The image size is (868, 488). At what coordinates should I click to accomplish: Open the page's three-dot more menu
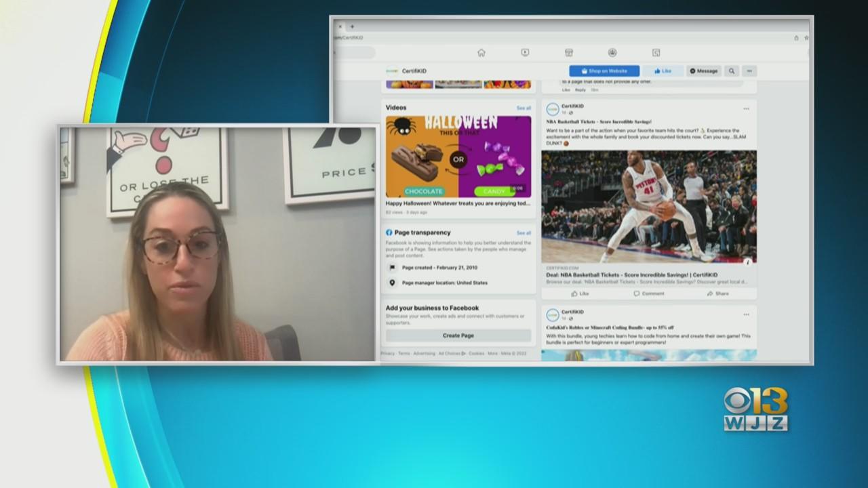coord(749,71)
